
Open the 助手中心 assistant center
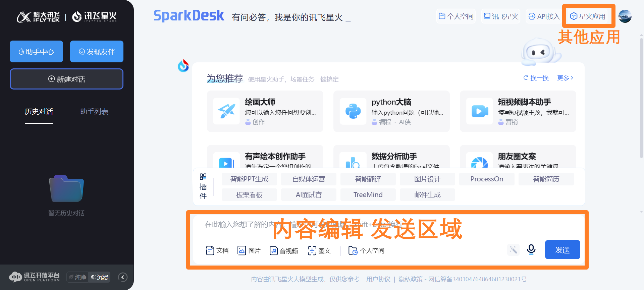click(36, 51)
